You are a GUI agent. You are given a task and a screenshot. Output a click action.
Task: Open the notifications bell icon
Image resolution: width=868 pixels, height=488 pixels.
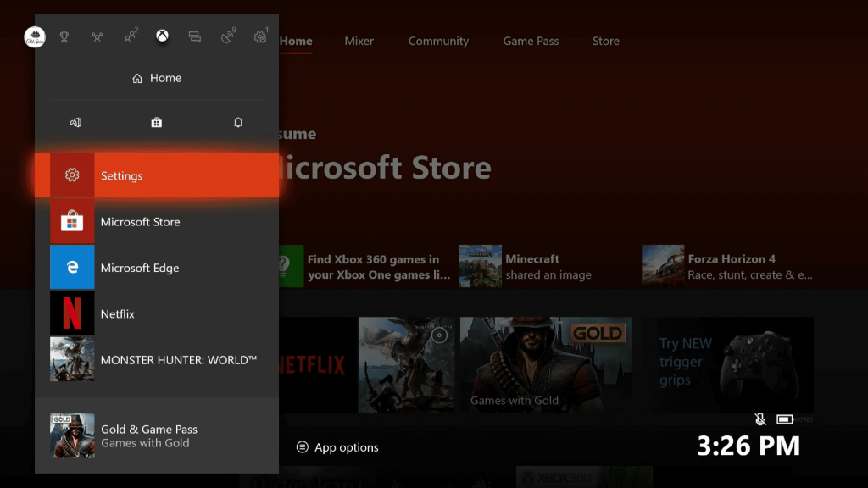[238, 122]
